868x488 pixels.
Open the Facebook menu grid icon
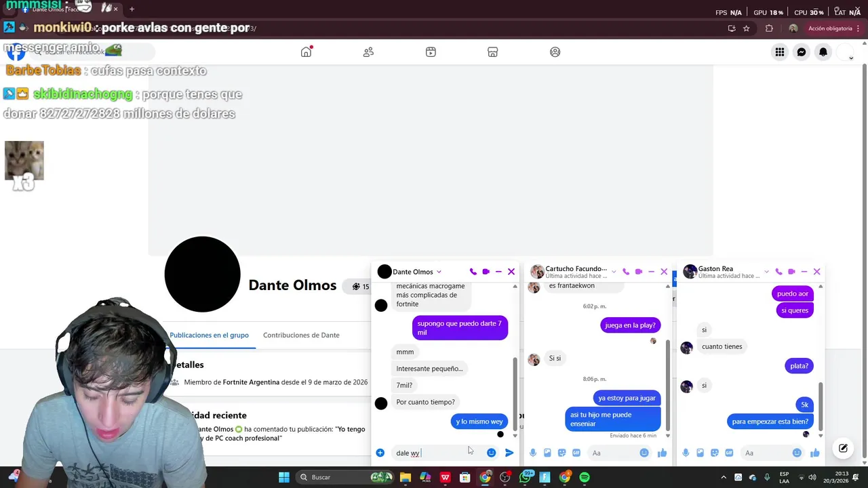click(780, 52)
